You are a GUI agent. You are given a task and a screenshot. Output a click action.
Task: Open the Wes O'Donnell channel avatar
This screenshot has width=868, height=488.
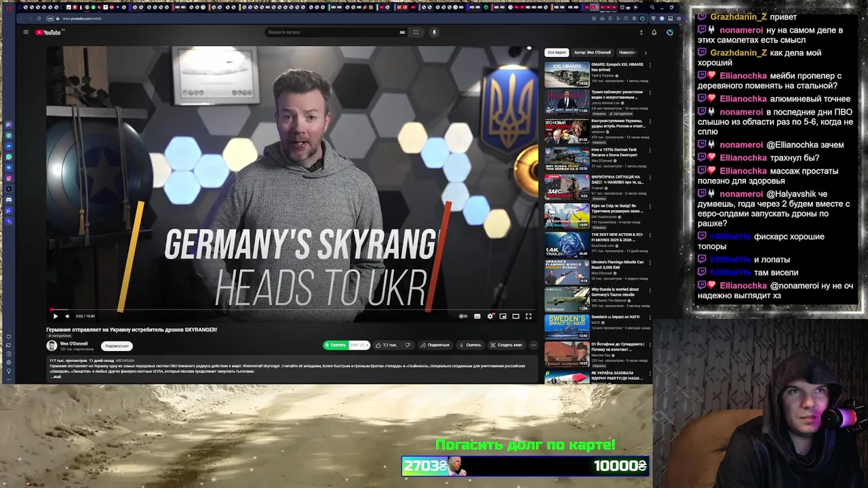[52, 346]
